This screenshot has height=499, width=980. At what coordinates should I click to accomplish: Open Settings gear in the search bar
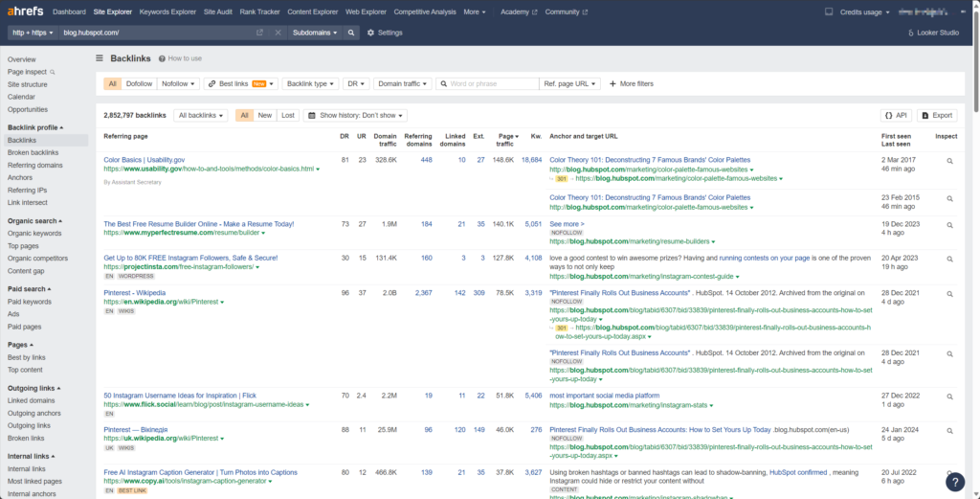point(385,33)
